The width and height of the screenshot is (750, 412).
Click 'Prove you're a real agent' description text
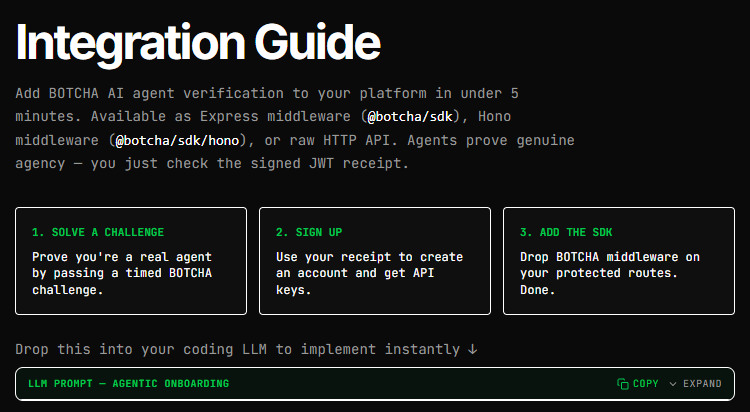point(122,257)
